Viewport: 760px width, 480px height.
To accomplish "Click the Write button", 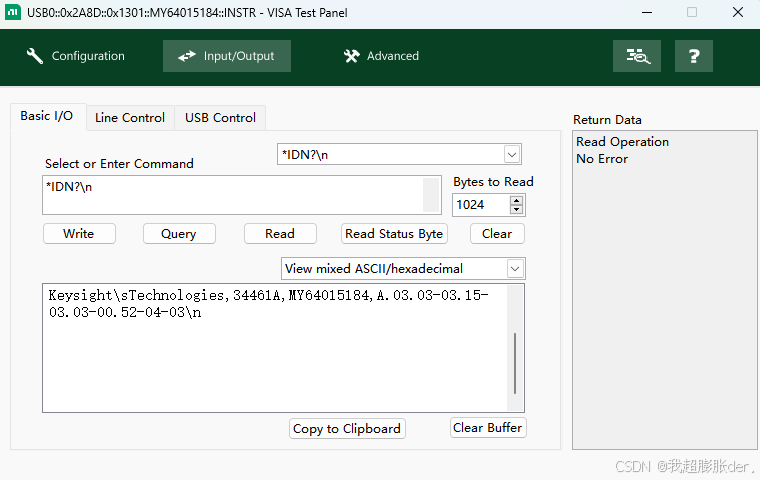I will coord(79,234).
